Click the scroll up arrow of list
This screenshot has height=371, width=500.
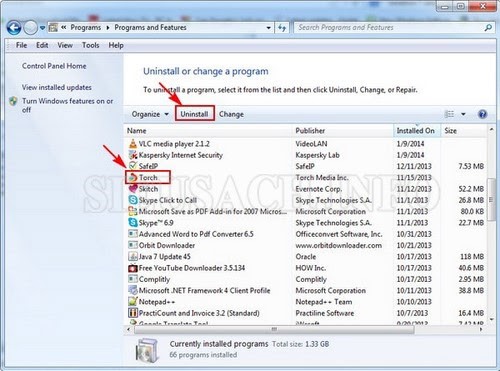point(491,129)
